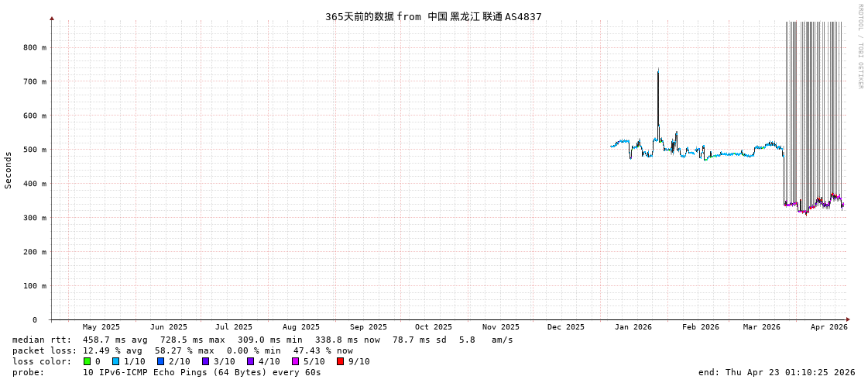Click the graph title mentioning AS4837
Screen dimensions: 868x383
pyautogui.click(x=433, y=16)
